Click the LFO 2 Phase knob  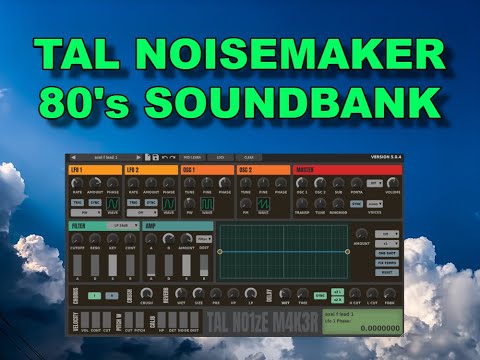(x=169, y=183)
